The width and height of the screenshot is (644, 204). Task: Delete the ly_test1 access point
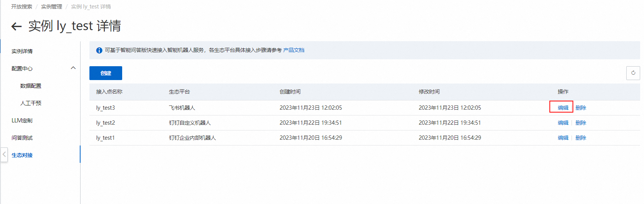pyautogui.click(x=581, y=138)
